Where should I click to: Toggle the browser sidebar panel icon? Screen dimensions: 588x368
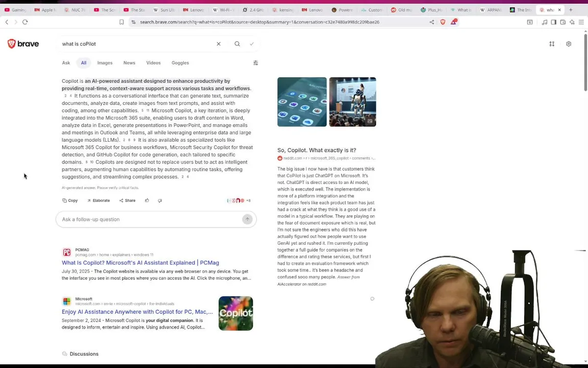click(553, 22)
